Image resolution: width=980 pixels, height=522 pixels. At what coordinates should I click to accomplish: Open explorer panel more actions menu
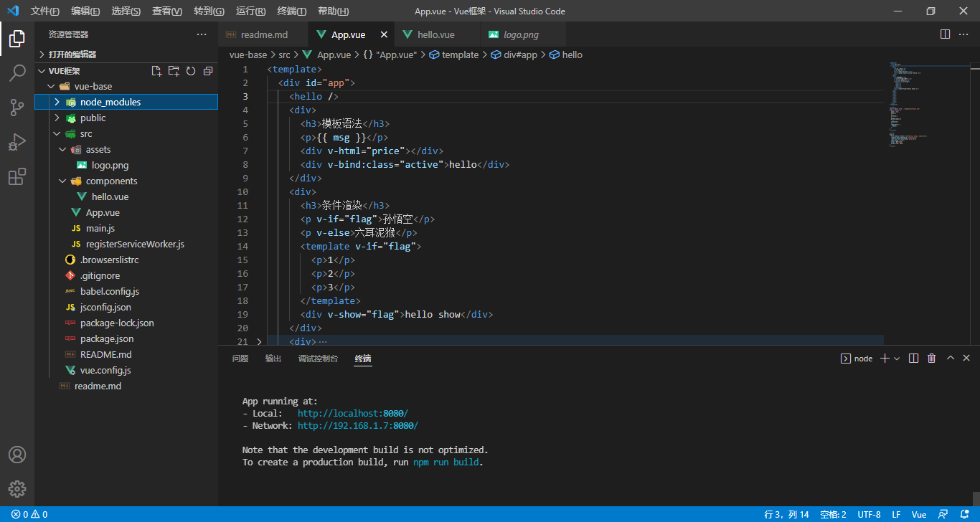(x=202, y=34)
